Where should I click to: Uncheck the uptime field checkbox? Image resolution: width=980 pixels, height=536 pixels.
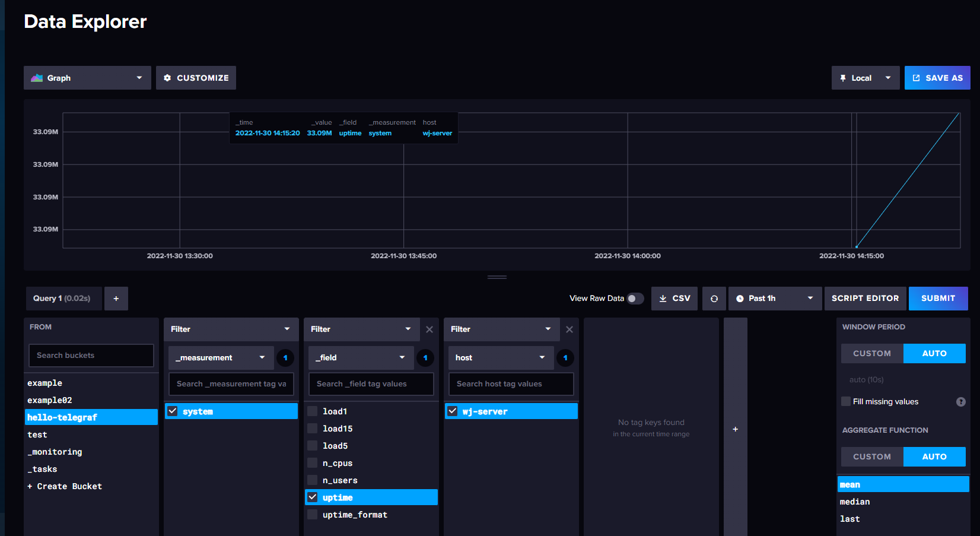click(x=313, y=497)
